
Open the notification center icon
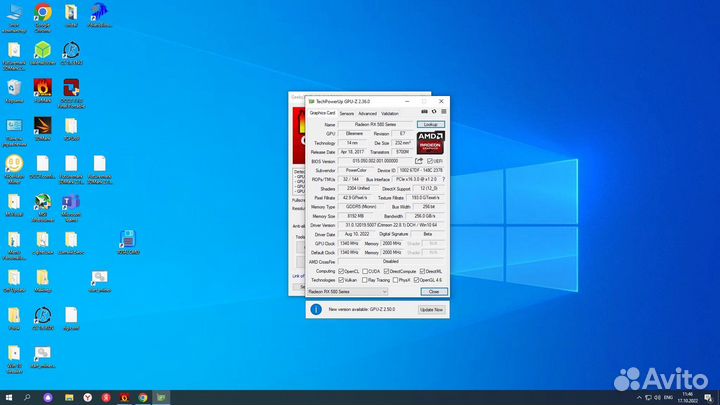pos(709,398)
